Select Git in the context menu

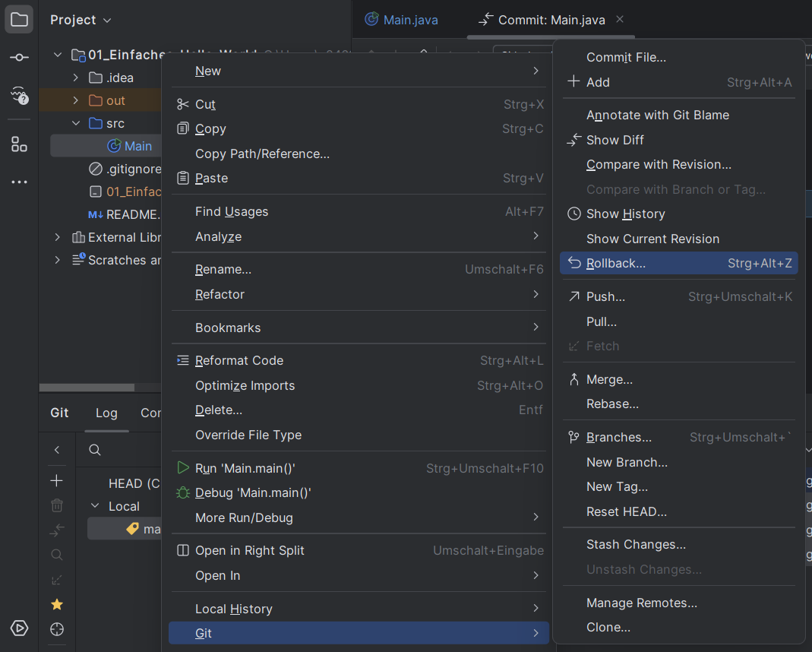pos(359,633)
